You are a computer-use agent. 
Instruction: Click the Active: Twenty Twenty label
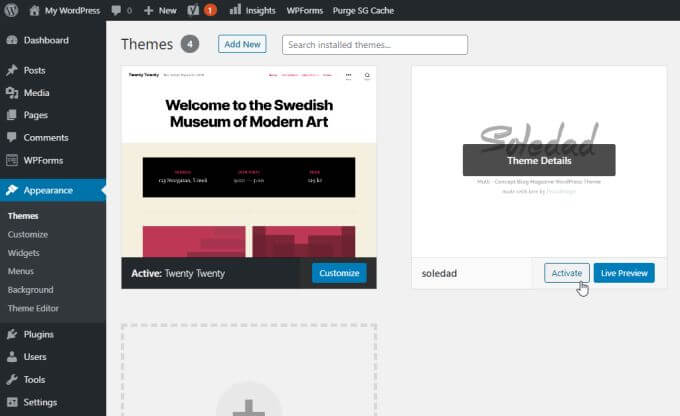(x=178, y=273)
